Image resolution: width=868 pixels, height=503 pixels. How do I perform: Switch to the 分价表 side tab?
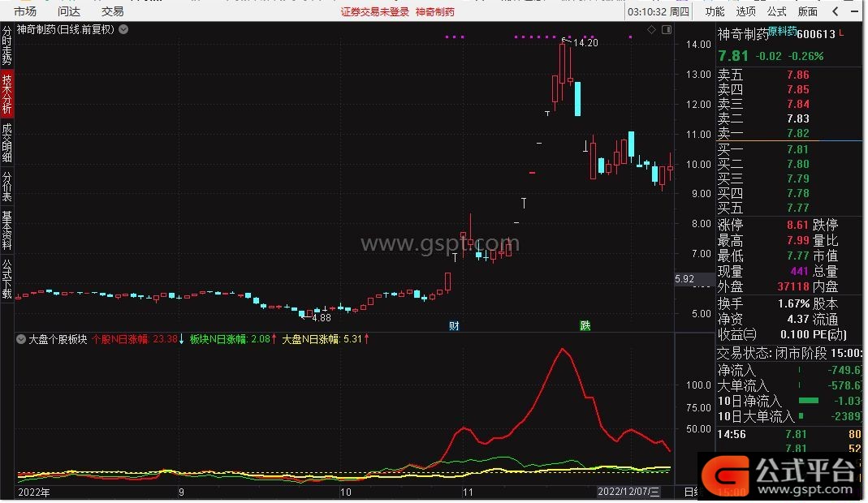(6, 187)
